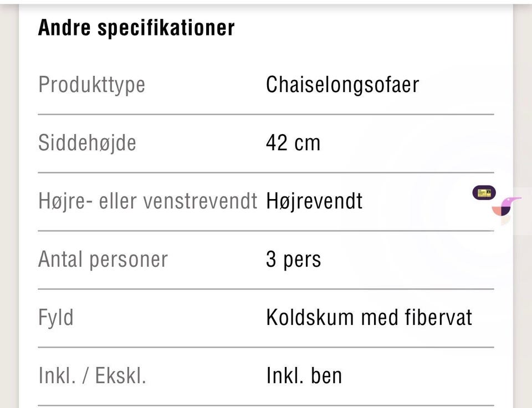Viewport: 532px width, 408px height.
Task: Click the "Højre- eller venstrevendt" label
Action: pyautogui.click(x=148, y=201)
